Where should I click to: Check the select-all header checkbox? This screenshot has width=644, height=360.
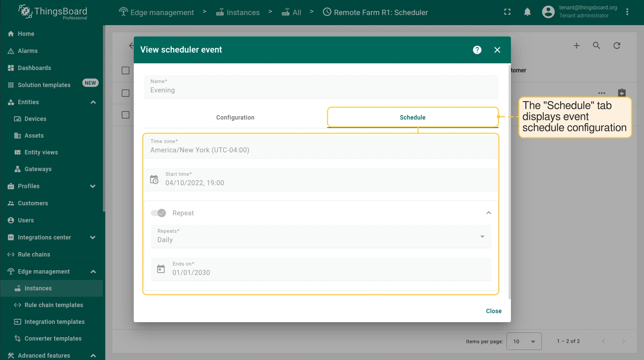coord(125,71)
